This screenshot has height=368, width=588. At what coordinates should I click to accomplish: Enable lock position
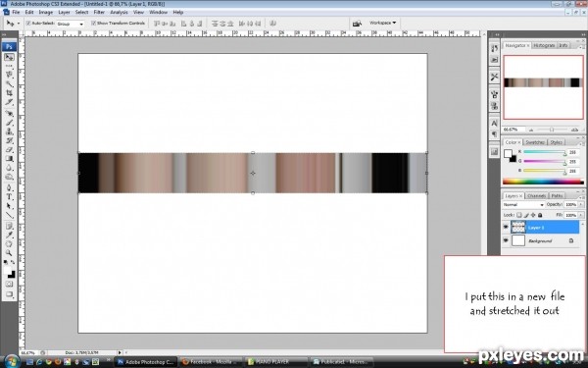tap(533, 215)
